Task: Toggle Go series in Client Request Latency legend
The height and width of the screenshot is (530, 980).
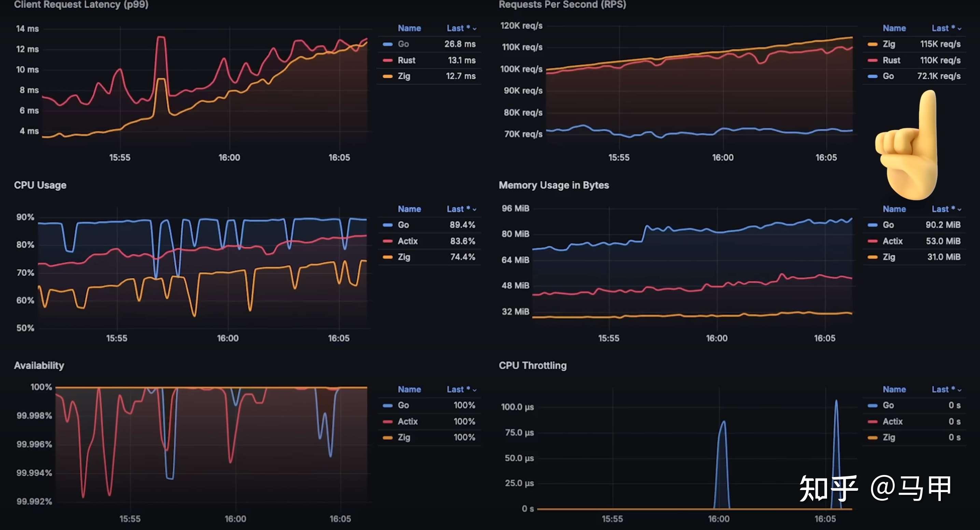Action: pos(403,44)
